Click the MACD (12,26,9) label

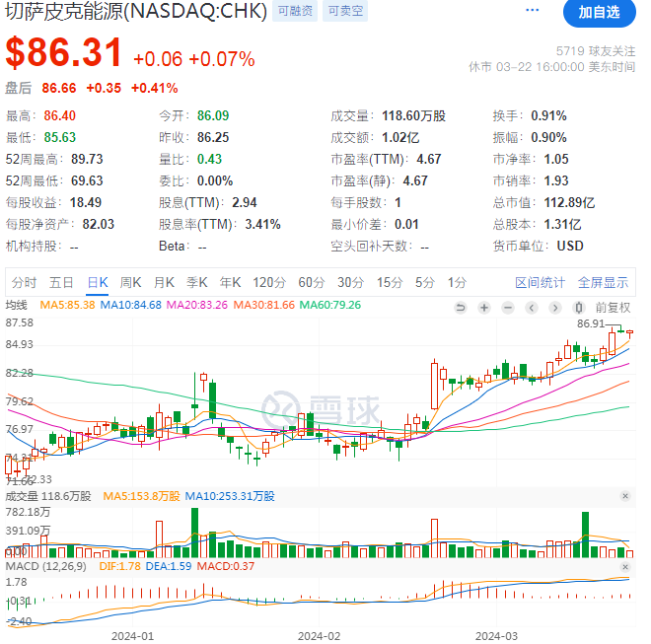(x=46, y=566)
